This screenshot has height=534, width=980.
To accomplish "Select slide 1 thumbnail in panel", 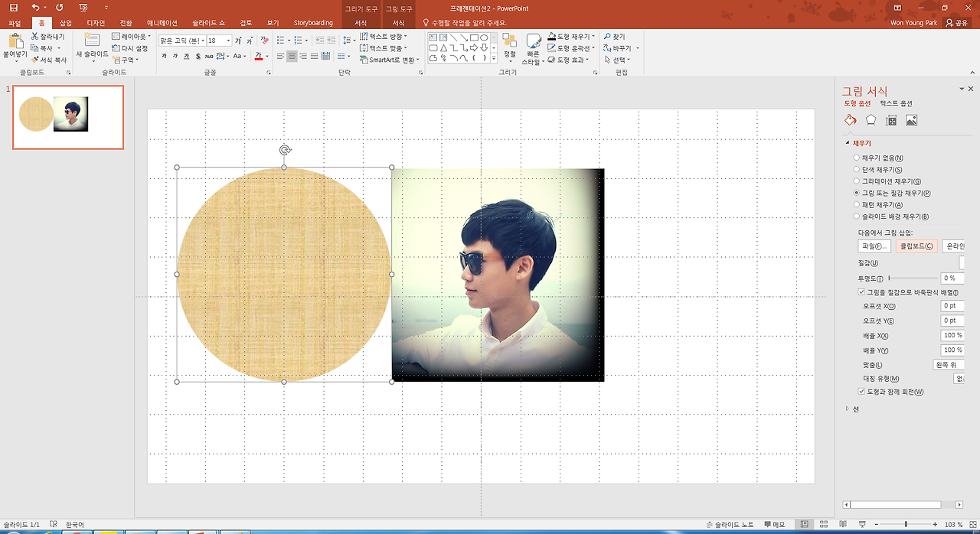I will tap(67, 117).
